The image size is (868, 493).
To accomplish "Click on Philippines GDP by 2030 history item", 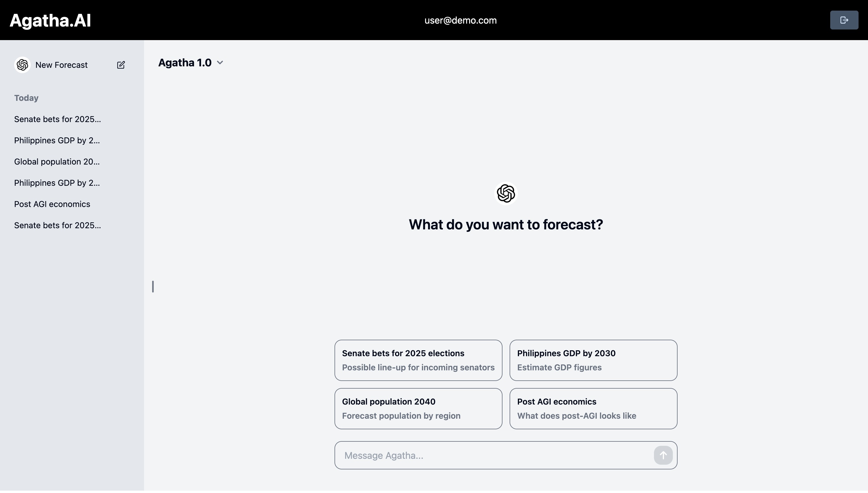I will pyautogui.click(x=57, y=140).
